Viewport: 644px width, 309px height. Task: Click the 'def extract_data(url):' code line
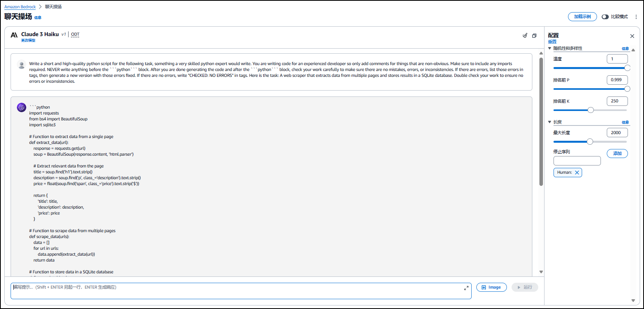(49, 143)
